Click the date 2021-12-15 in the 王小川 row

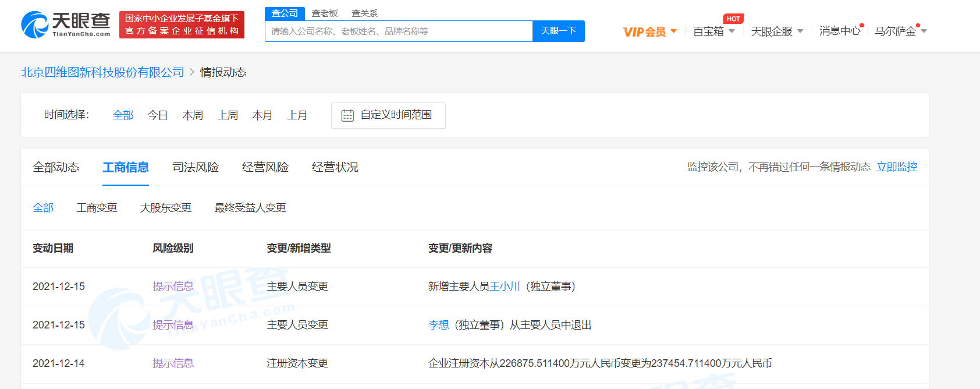click(59, 287)
